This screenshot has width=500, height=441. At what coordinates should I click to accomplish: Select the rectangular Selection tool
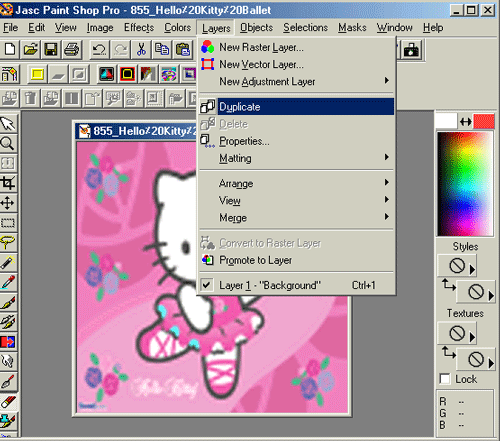click(x=8, y=222)
